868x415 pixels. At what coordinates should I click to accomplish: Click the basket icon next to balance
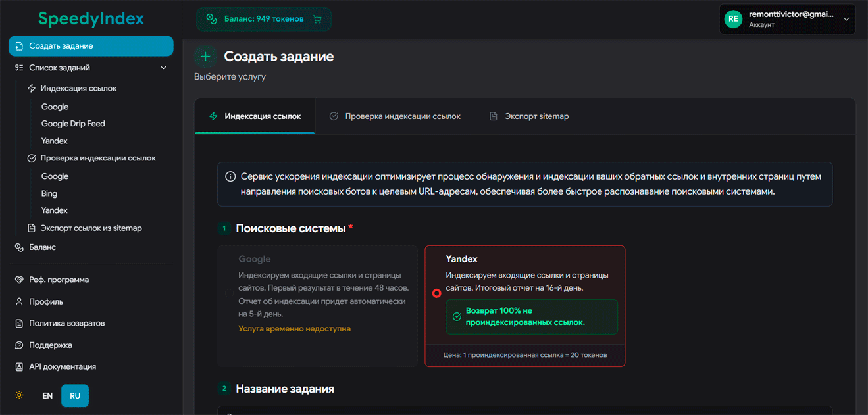coord(317,19)
